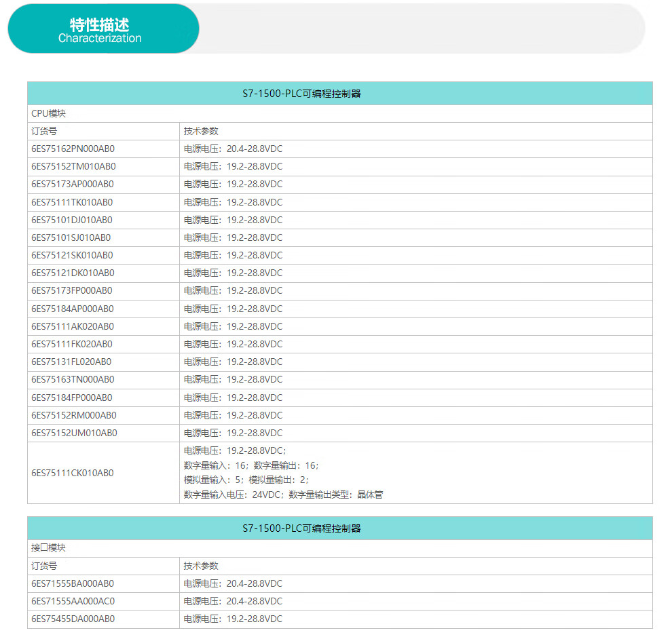This screenshot has height=639, width=672.
Task: Click the voltage value in the 6ES71555AA000AC0 row
Action: coord(255,601)
